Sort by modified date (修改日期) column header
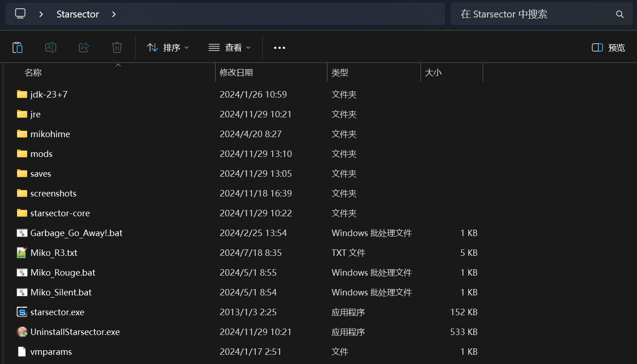Viewport: 637px width, 364px height. point(236,73)
